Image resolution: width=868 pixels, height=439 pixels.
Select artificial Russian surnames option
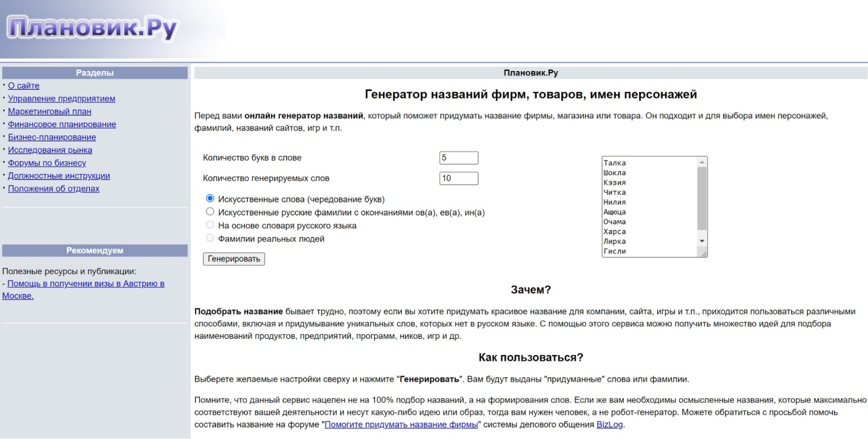click(210, 212)
